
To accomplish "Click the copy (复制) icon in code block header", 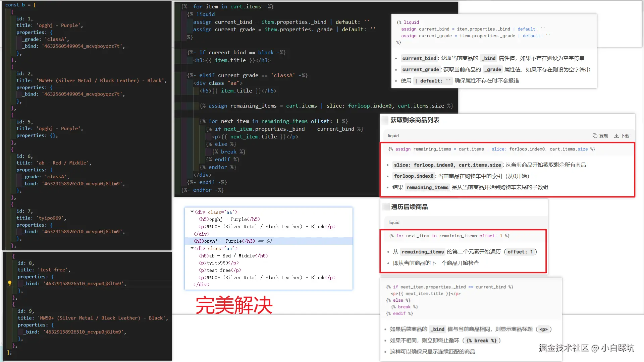I will [595, 136].
